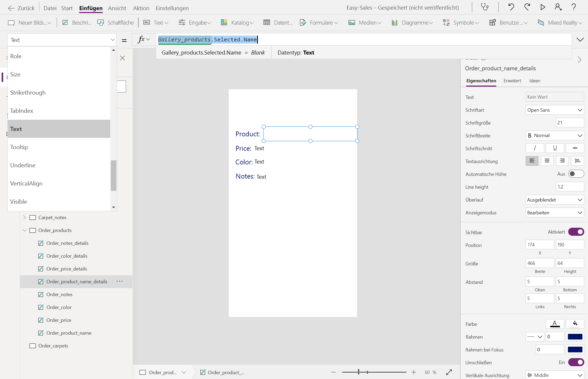The height and width of the screenshot is (379, 588).
Task: Click the fill color bucket icon
Action: coord(575,324)
